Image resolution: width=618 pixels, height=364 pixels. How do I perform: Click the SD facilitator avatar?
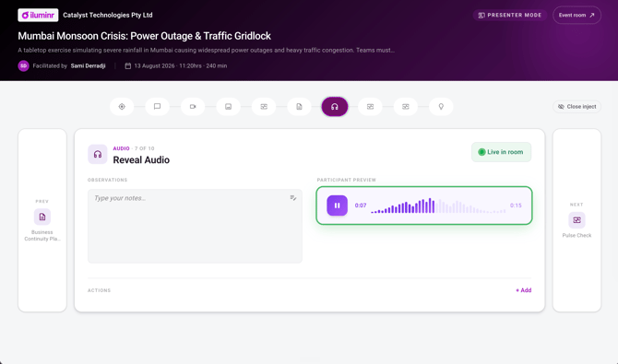[23, 65]
